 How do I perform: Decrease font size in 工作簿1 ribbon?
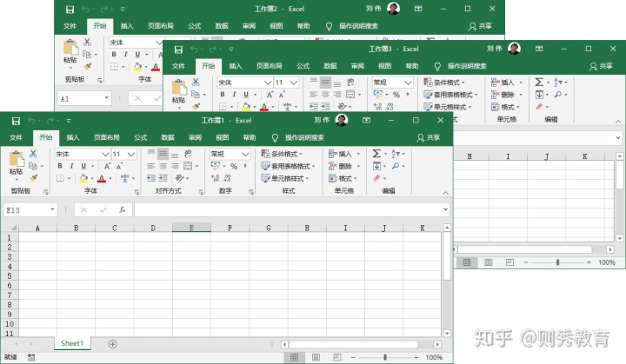click(x=119, y=166)
